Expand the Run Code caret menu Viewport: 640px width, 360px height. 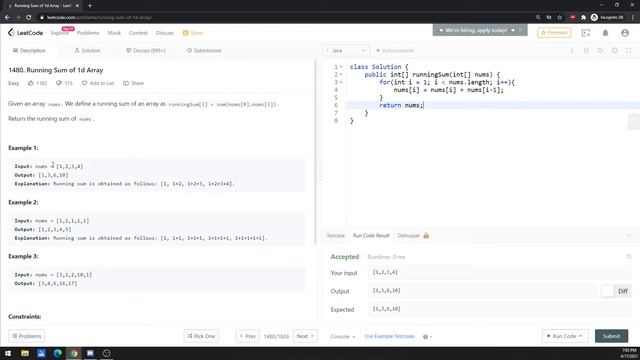580,336
